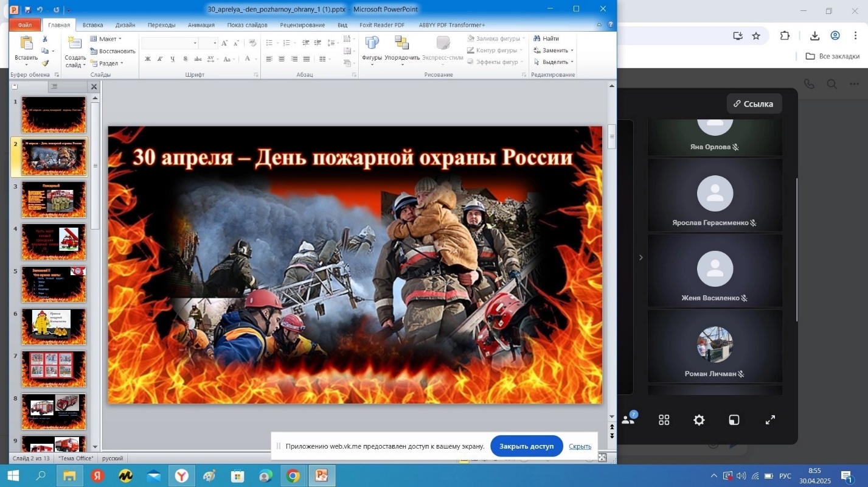Toggle text shadow (S) formatting
The image size is (868, 487).
pyautogui.click(x=186, y=59)
